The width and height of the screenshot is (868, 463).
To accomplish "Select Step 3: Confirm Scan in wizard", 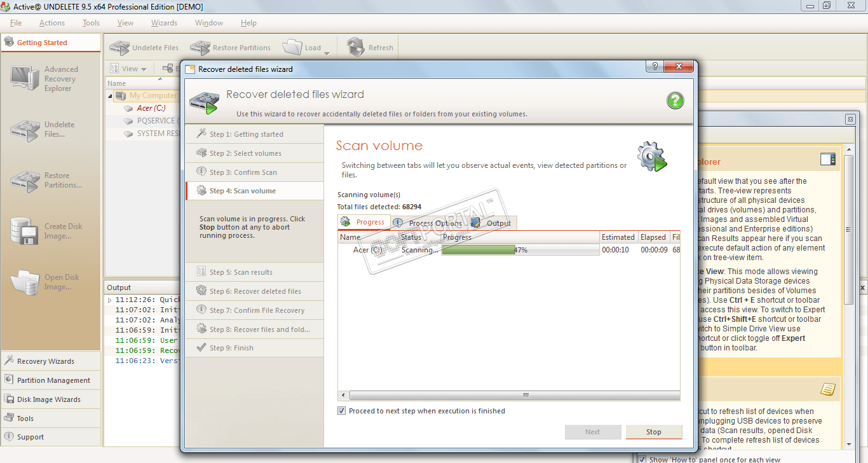I will 255,172.
